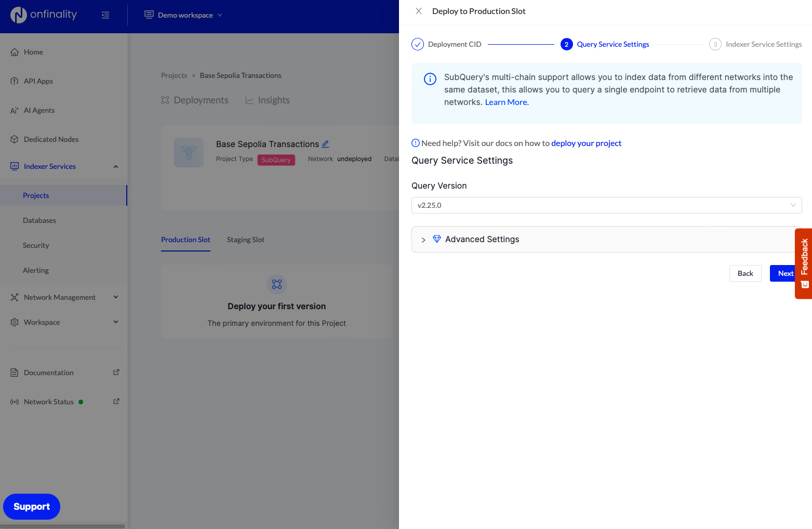
Task: Select the Indexer Services icon
Action: point(14,166)
